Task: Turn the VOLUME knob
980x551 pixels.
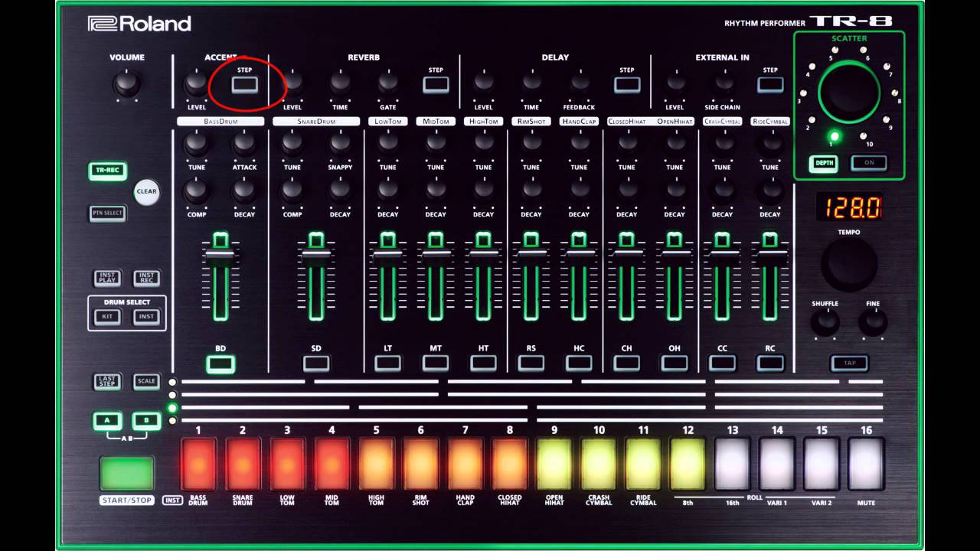Action: pyautogui.click(x=126, y=83)
